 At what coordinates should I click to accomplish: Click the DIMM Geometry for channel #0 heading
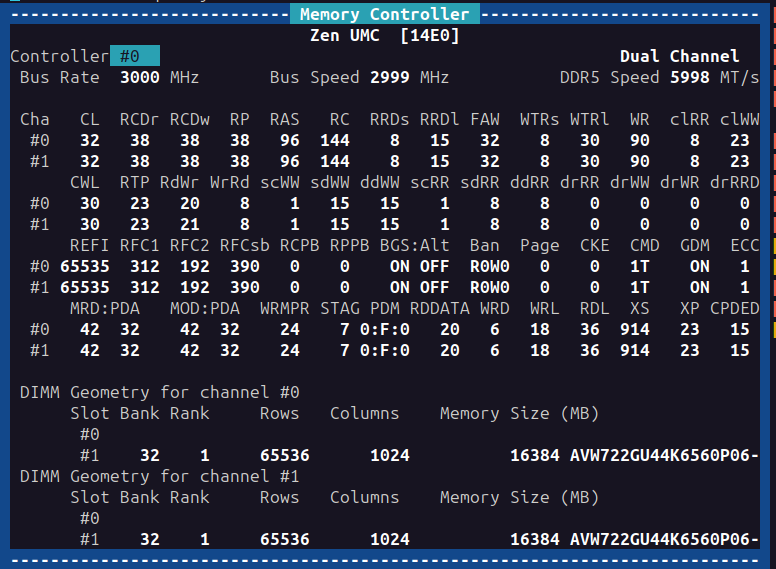tap(159, 392)
